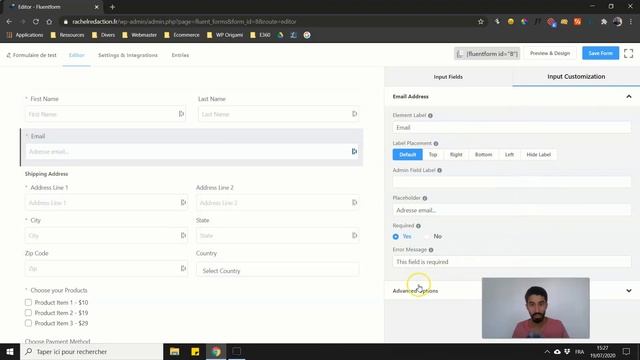640x360 pixels.
Task: Open Chrome three-dot menu
Action: pyautogui.click(x=631, y=22)
